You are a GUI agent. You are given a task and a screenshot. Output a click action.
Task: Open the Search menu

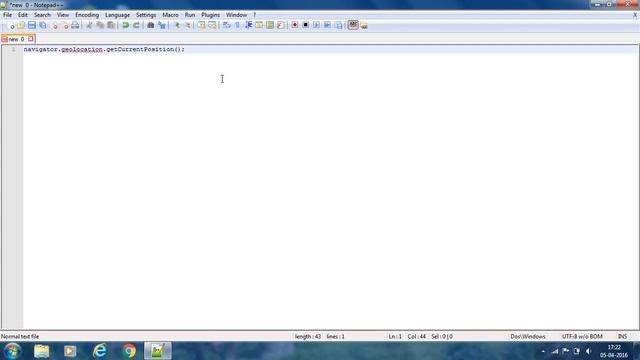click(x=42, y=15)
